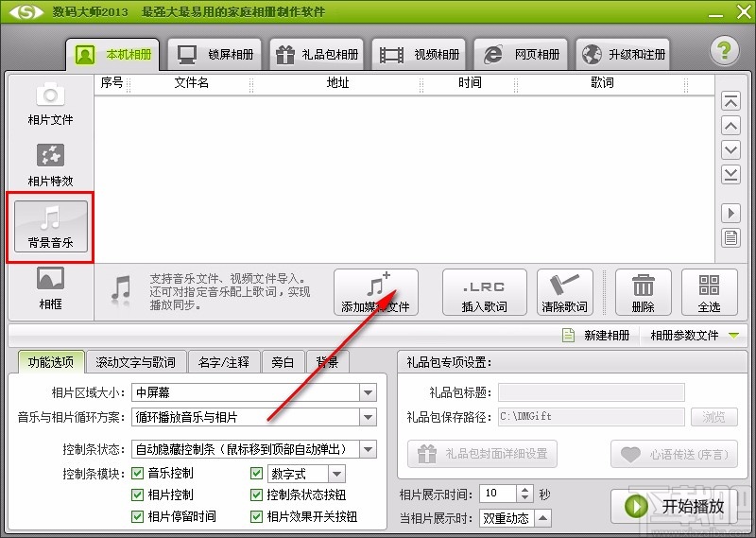The image size is (756, 538).
Task: Select the 旁白 tab
Action: (283, 362)
